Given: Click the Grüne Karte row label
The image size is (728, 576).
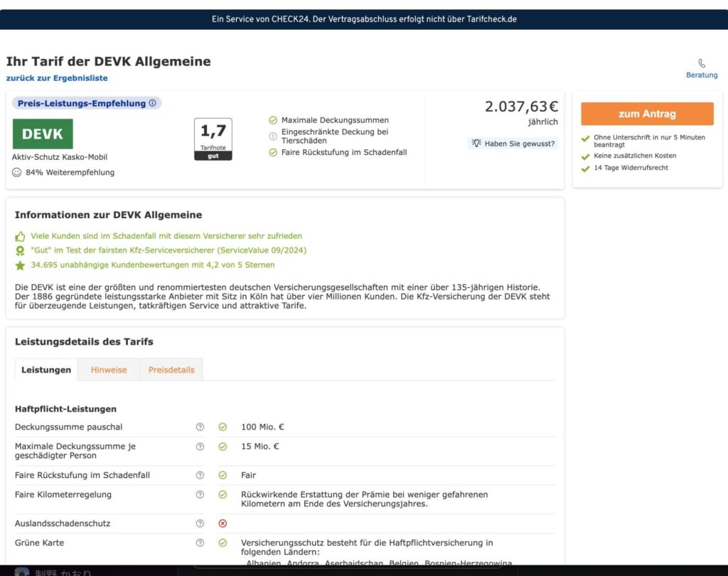Looking at the screenshot, I should click(x=40, y=543).
